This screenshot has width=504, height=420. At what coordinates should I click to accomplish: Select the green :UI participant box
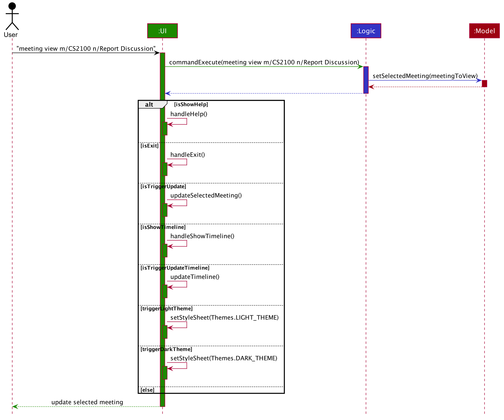(x=162, y=31)
